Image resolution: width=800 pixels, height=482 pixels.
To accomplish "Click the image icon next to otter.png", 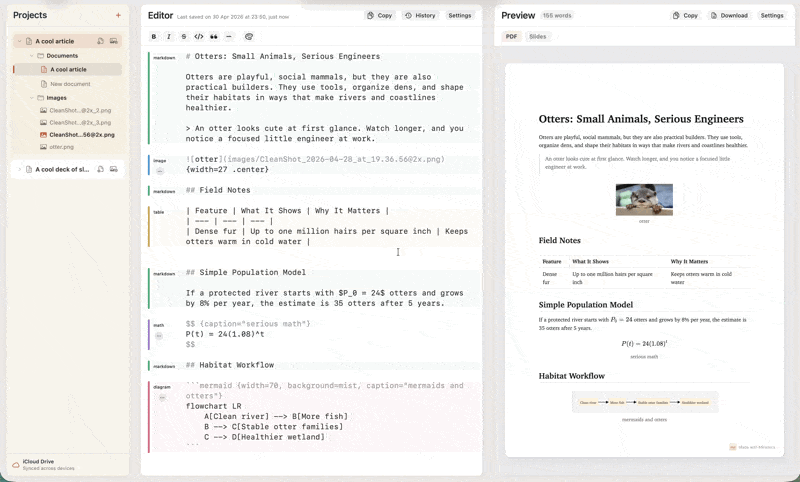I will point(43,147).
